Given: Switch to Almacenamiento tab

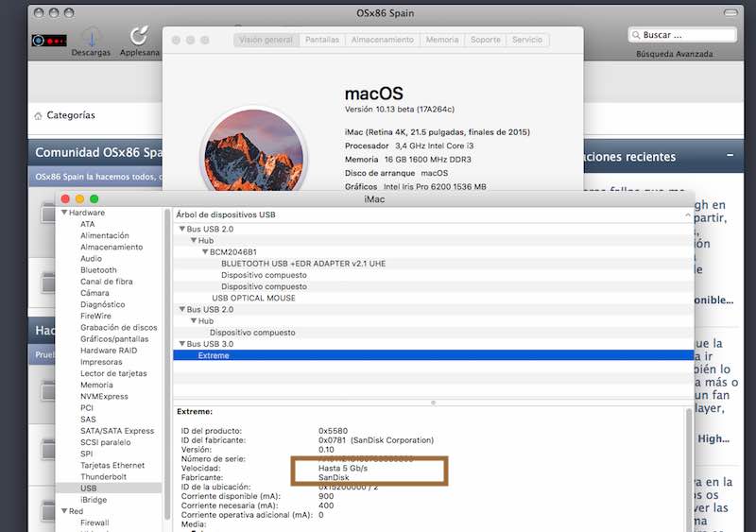Looking at the screenshot, I should [383, 40].
